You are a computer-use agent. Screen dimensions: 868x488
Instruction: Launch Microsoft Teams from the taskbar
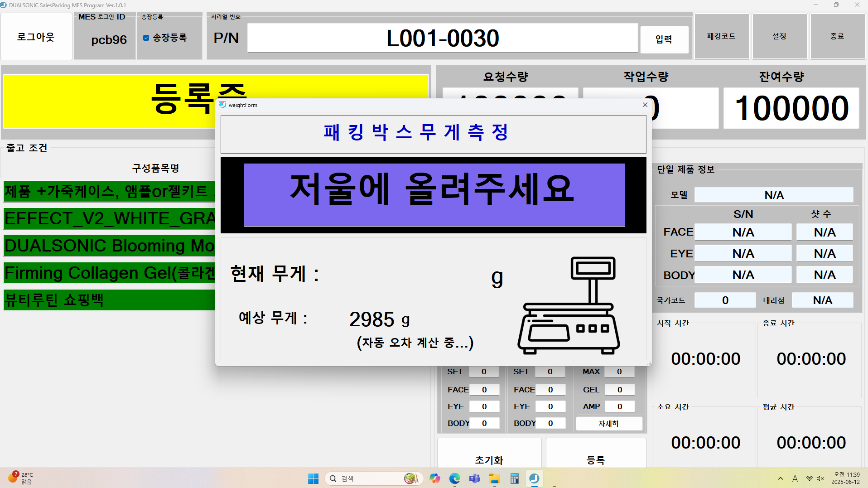[474, 478]
